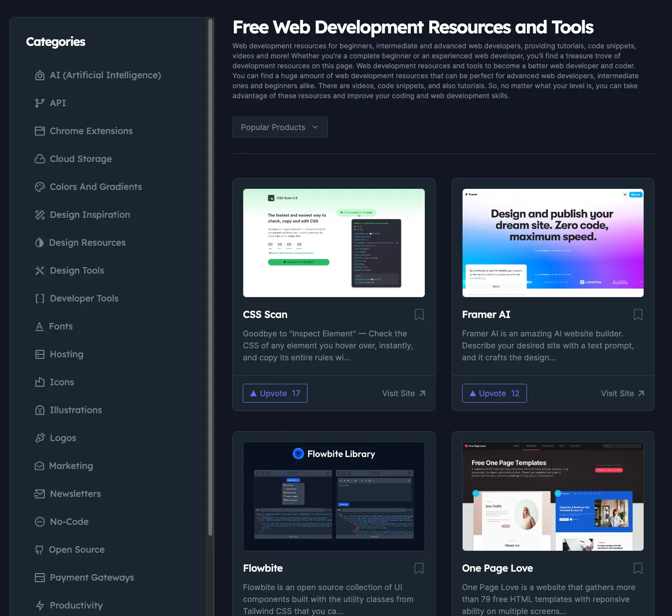Click the Framer AI description text
The image size is (672, 616).
coord(548,345)
